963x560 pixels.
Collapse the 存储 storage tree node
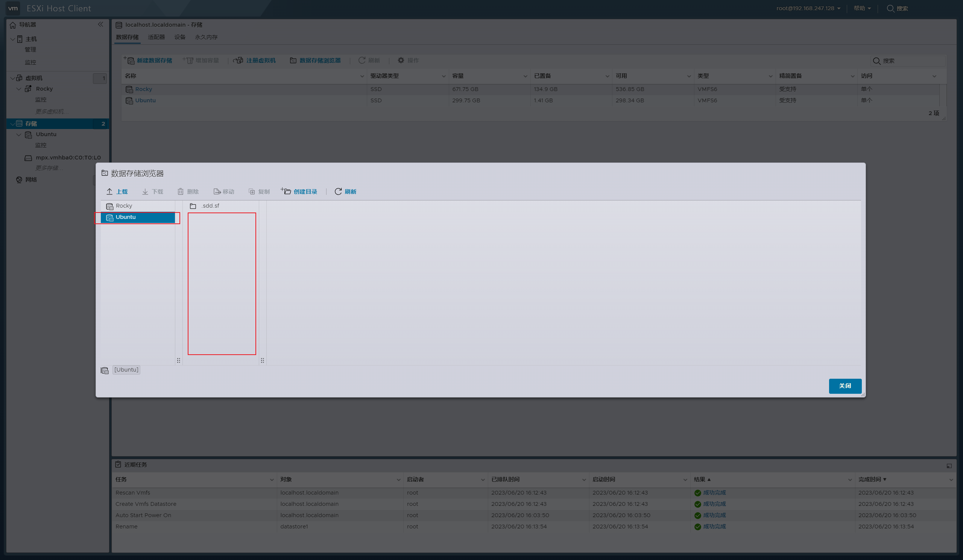coord(13,124)
